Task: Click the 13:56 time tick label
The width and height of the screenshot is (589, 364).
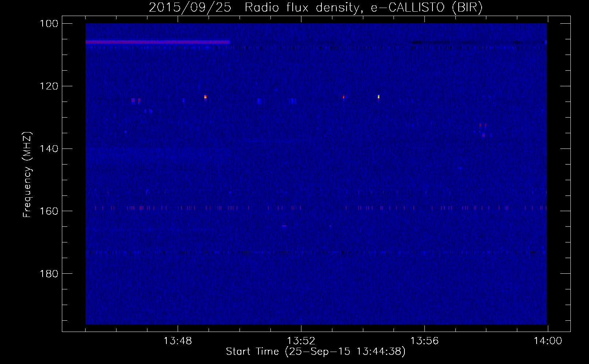Action: point(424,341)
